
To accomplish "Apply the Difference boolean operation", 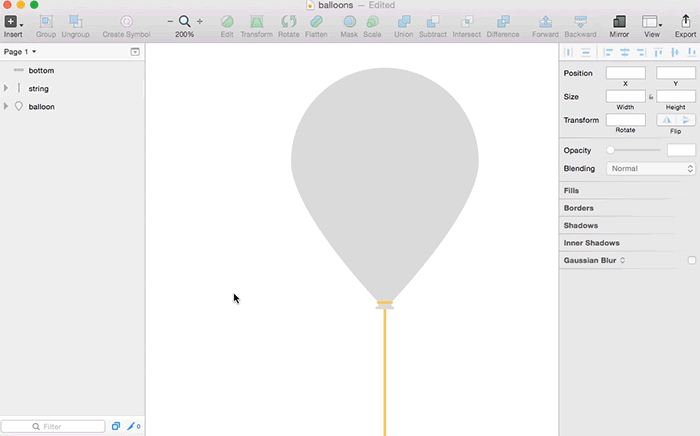I will click(503, 21).
